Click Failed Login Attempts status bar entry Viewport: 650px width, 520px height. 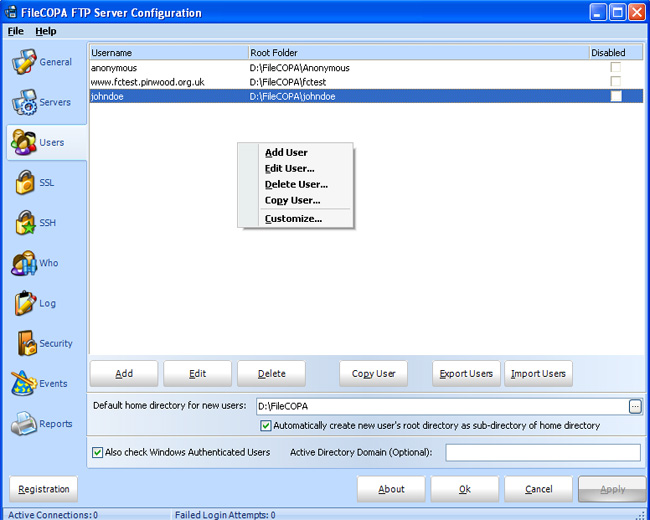point(225,515)
